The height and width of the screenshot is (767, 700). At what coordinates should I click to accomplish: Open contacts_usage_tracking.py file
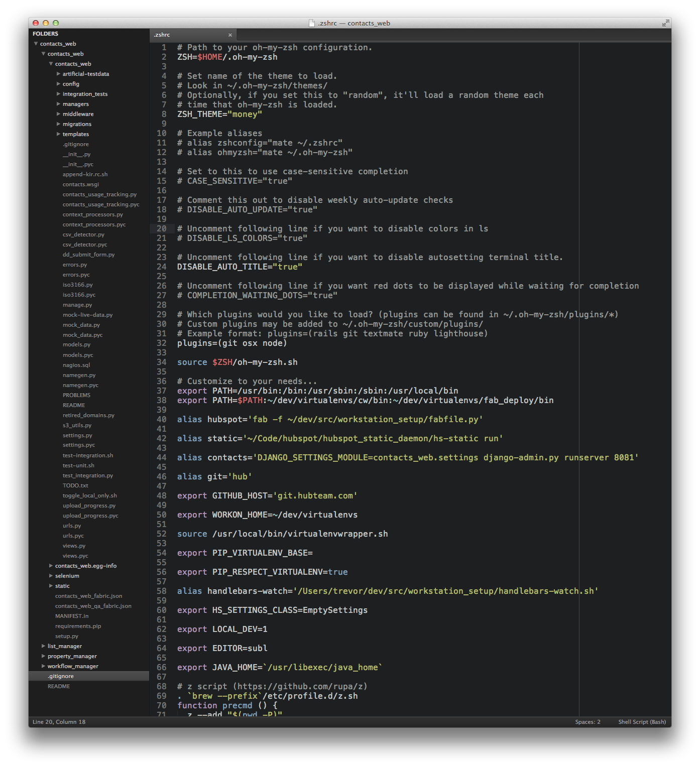[99, 194]
